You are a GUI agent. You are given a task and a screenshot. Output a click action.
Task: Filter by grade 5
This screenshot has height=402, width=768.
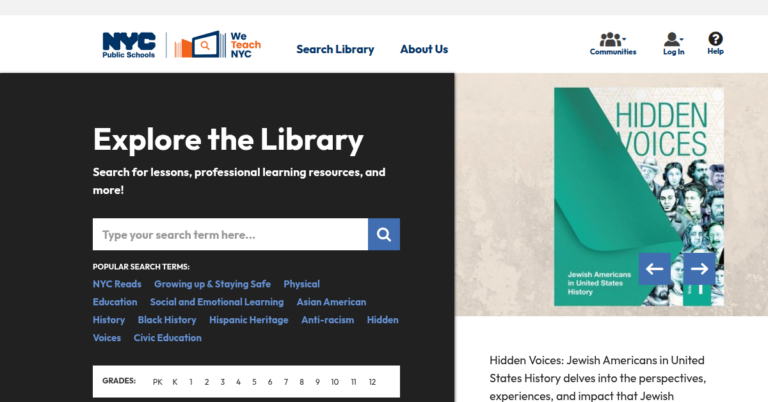point(254,382)
